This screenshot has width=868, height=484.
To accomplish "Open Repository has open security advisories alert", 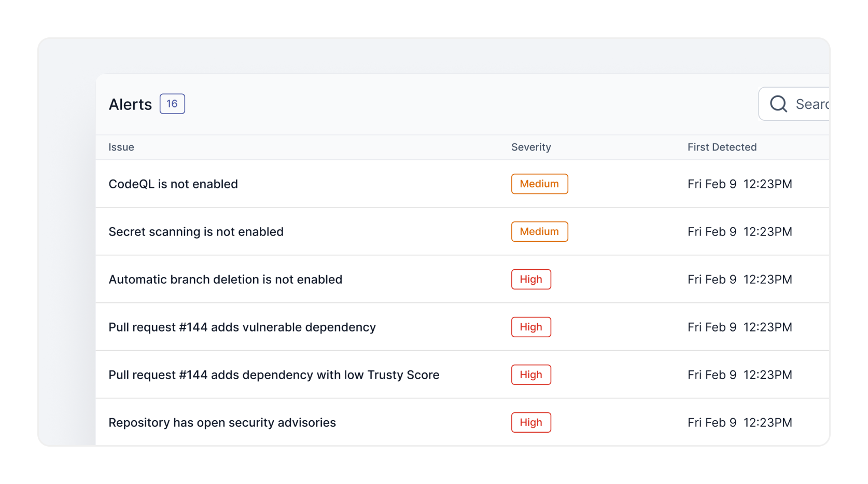I will click(x=222, y=423).
